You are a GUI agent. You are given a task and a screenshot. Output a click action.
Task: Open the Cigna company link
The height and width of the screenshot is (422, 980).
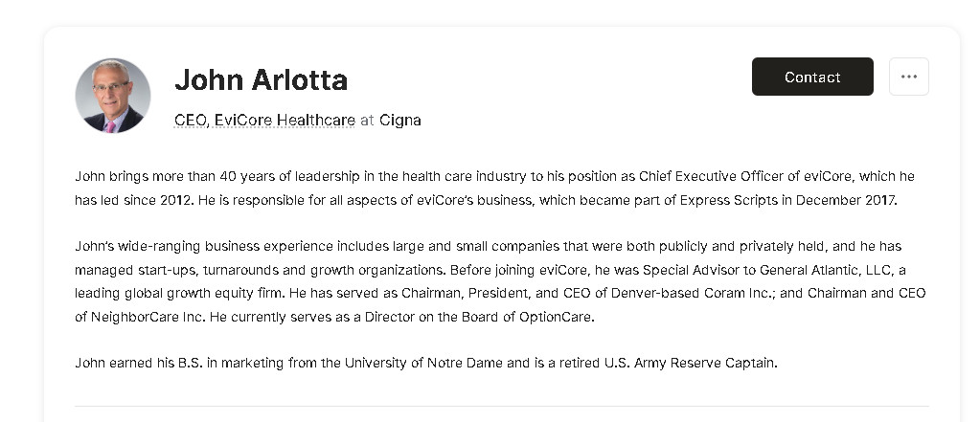400,120
